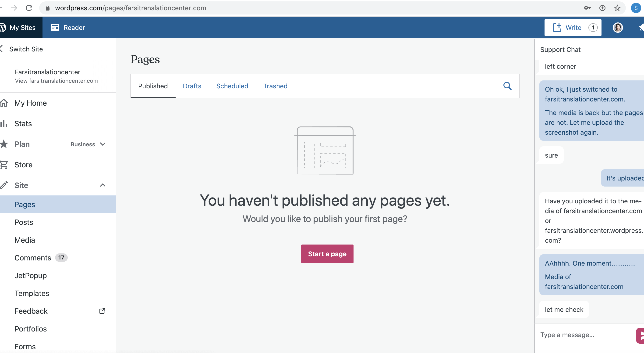Click the Reader icon in the top bar
This screenshot has width=644, height=353.
55,28
